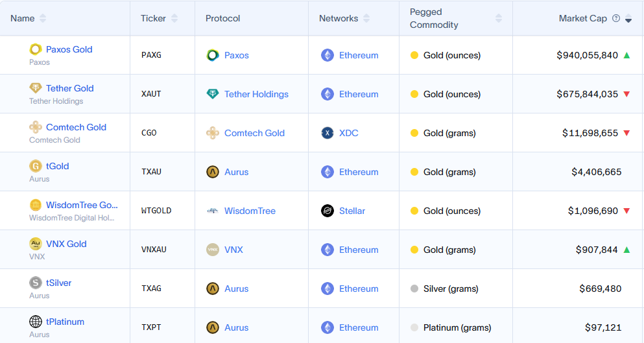Click the yellow gold dot for PAXG

click(414, 55)
